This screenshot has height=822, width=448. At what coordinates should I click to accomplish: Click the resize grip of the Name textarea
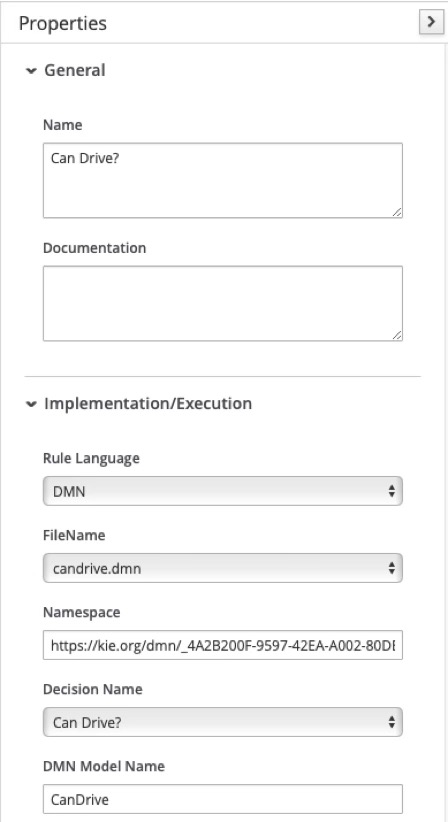(x=397, y=212)
